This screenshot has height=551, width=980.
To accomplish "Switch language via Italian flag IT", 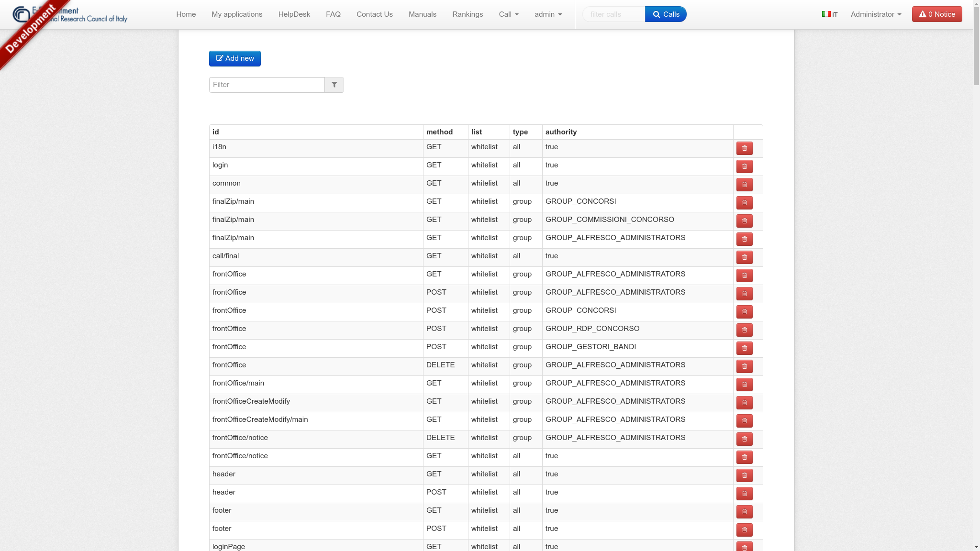I will (829, 14).
